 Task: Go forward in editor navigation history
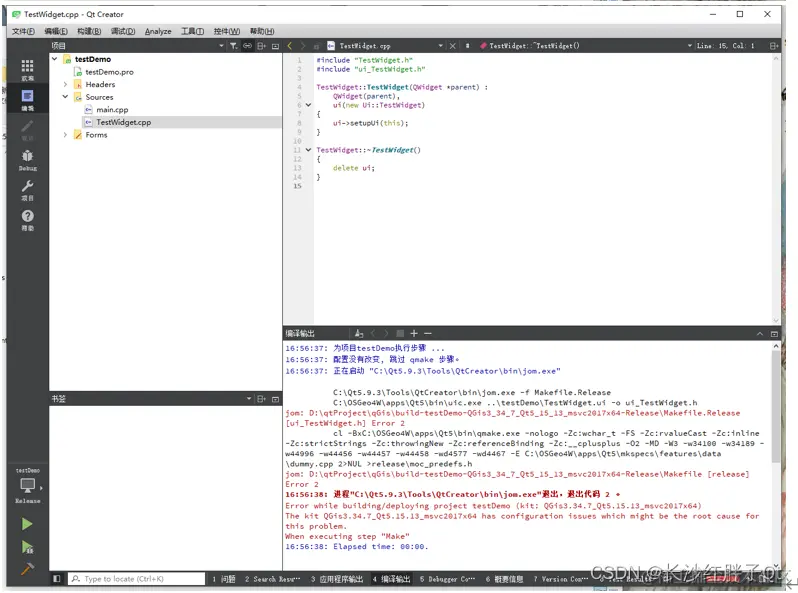point(303,46)
